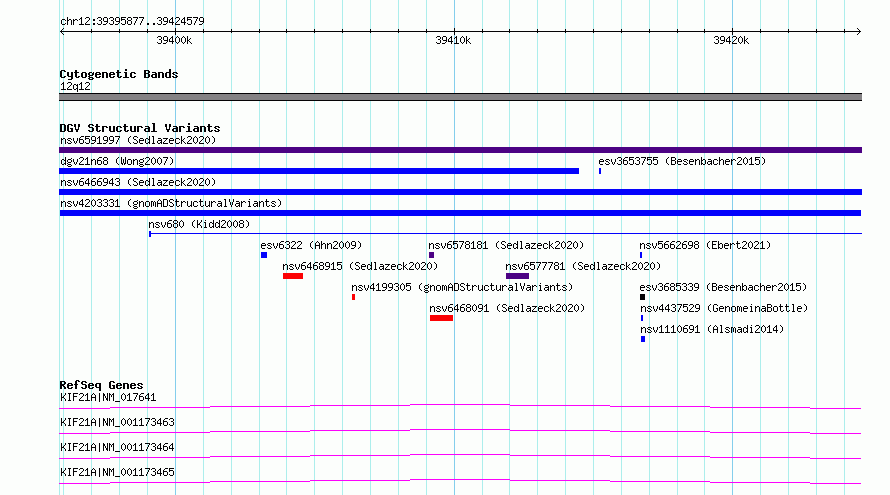Open nsv1110691 (Alsmadi2014) variant label
890x495 pixels.
click(712, 329)
